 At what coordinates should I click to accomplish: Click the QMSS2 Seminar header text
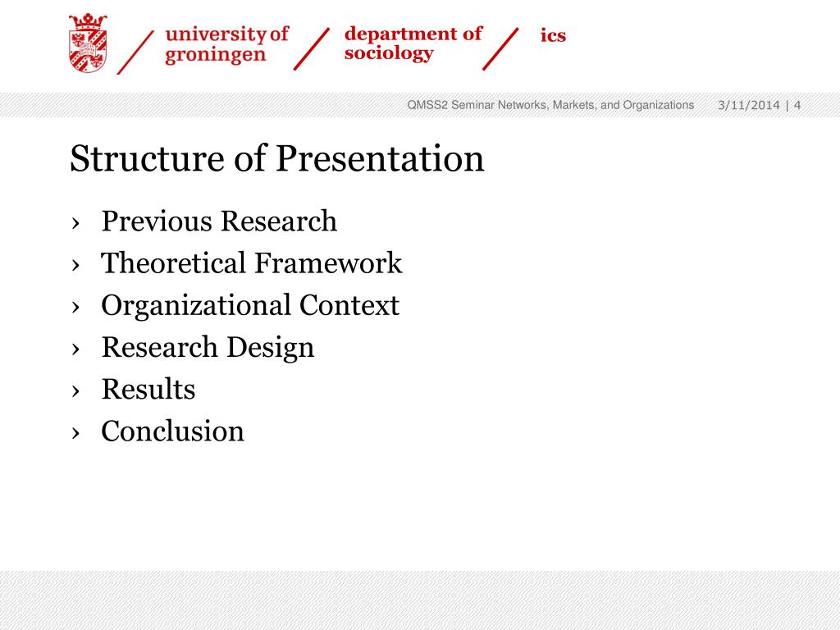coord(550,105)
